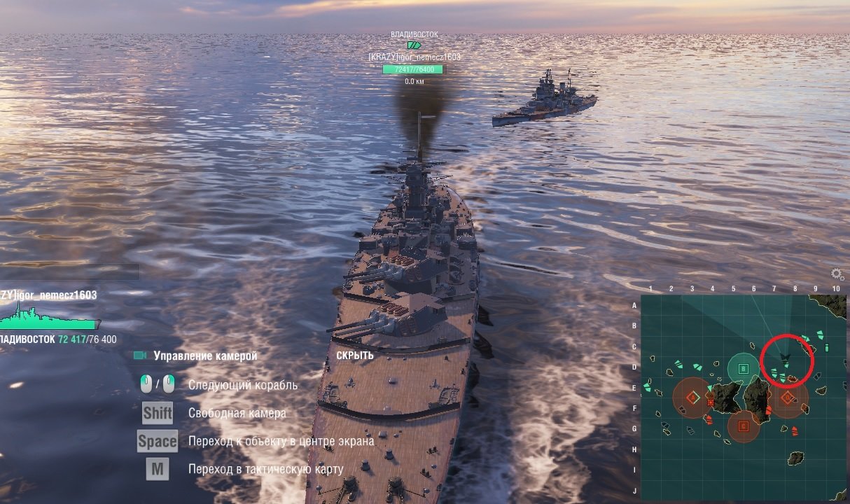
Task: Click own ship marker inside red circle
Action: tap(786, 359)
